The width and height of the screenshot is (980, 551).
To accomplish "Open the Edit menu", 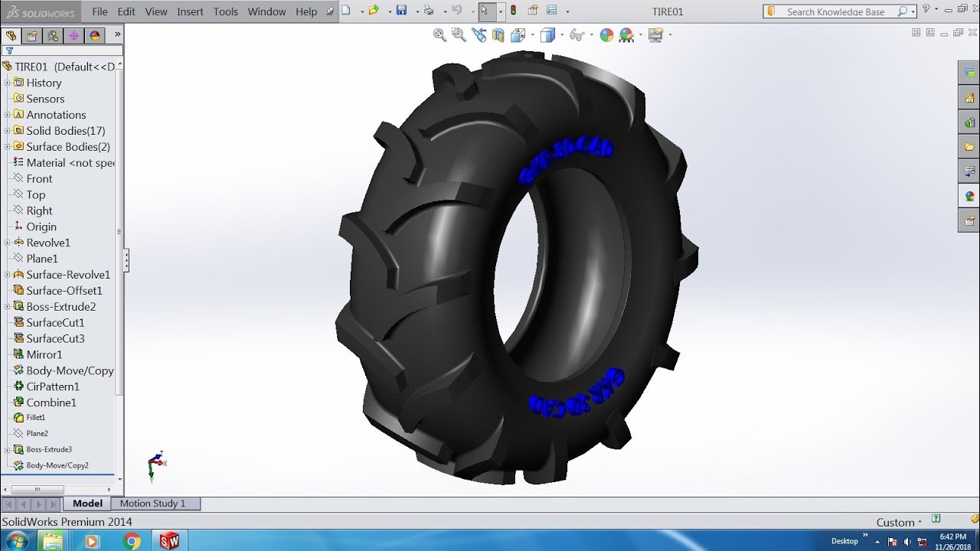I will coord(126,11).
